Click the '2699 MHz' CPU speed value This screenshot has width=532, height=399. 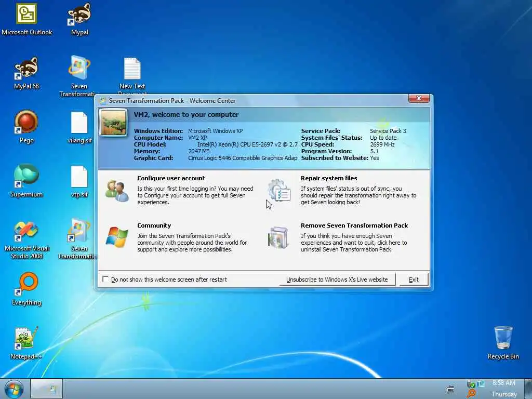383,144
